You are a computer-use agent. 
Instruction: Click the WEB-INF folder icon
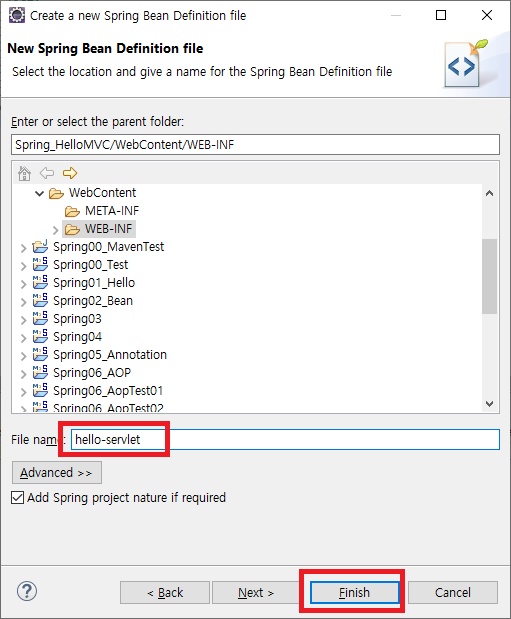click(x=72, y=229)
